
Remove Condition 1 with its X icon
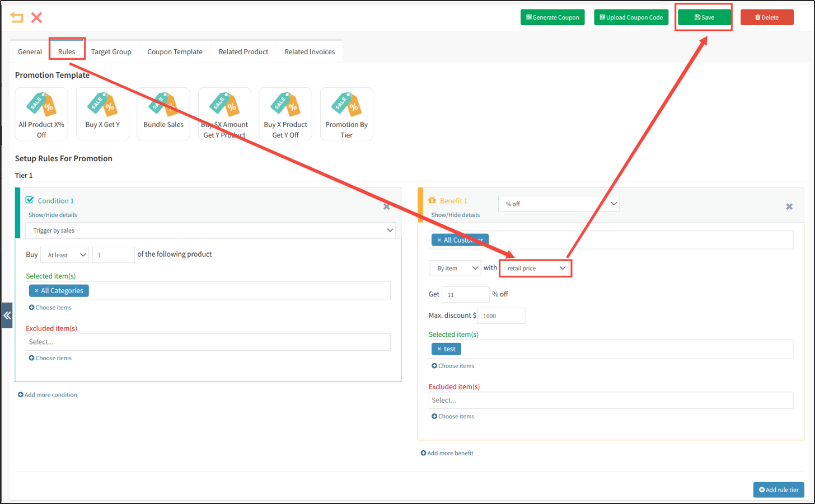[386, 206]
